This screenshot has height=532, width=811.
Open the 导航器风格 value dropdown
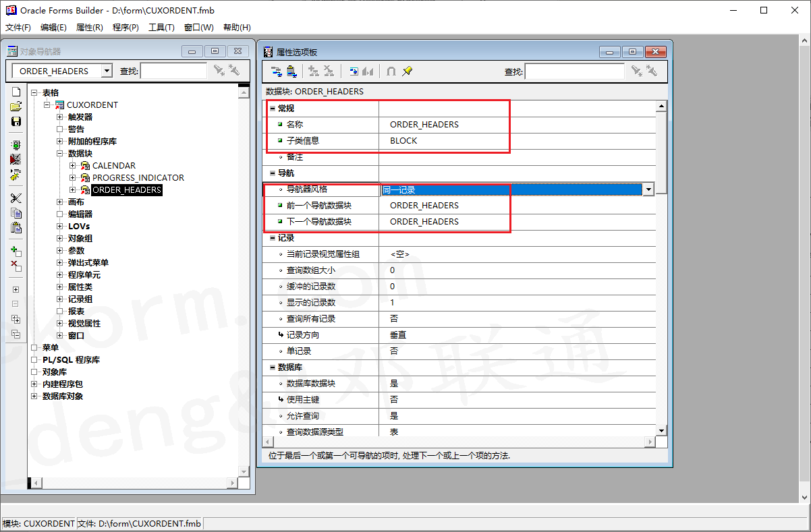pyautogui.click(x=648, y=189)
